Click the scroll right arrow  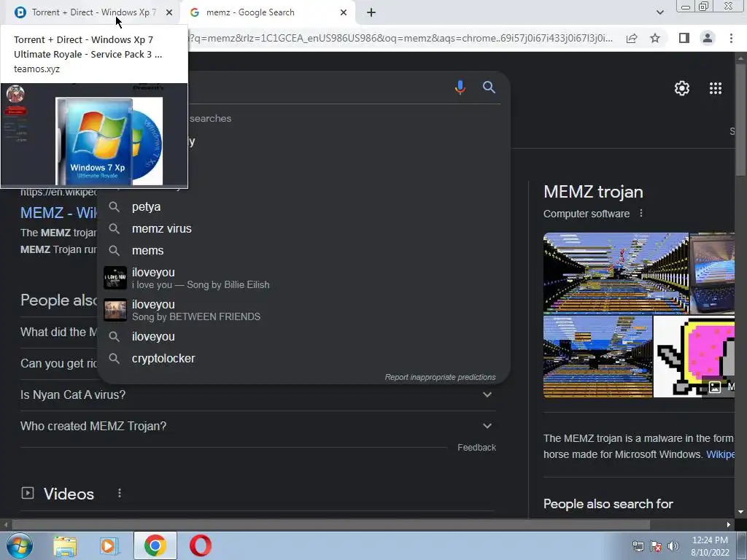[729, 524]
